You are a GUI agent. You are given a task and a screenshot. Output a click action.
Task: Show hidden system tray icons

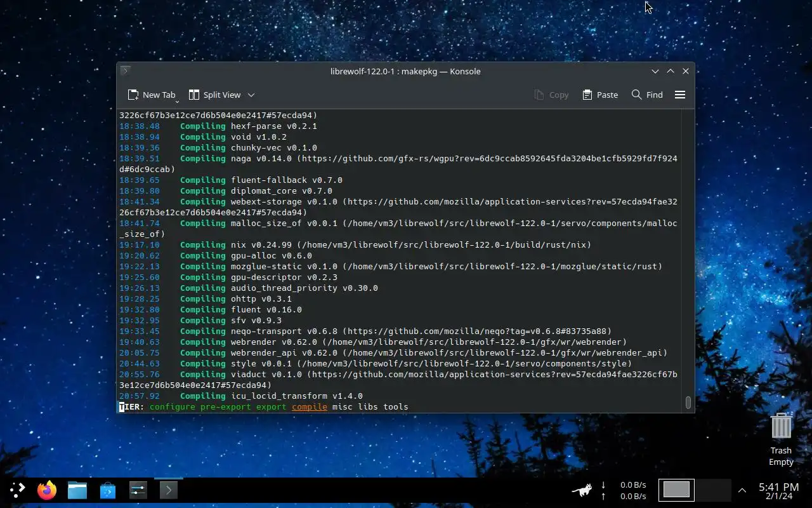pyautogui.click(x=742, y=490)
